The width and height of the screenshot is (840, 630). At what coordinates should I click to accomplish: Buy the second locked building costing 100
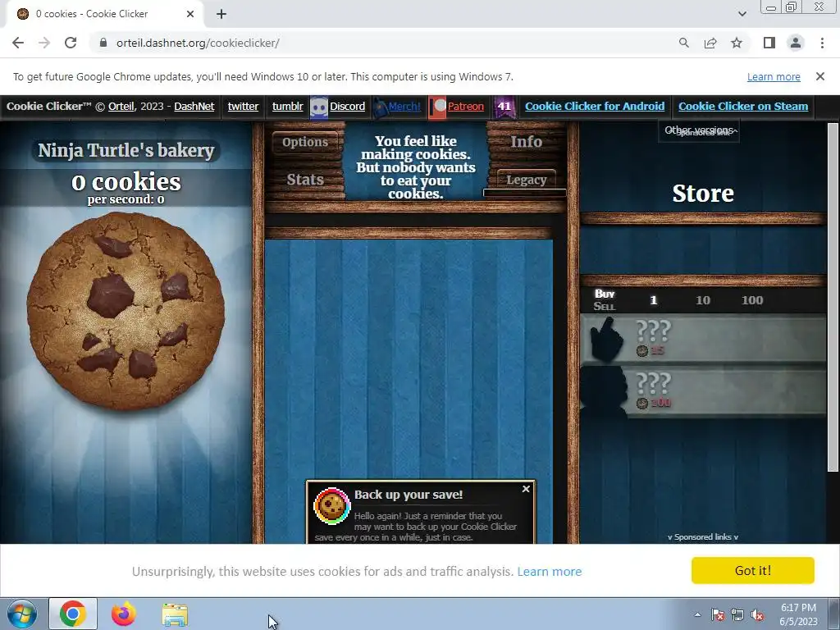pos(703,391)
